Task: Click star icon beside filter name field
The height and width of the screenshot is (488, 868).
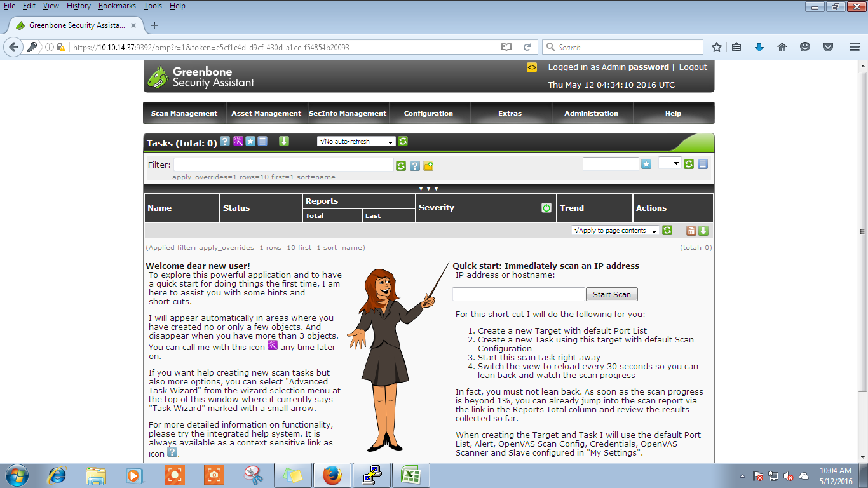Action: pos(646,164)
